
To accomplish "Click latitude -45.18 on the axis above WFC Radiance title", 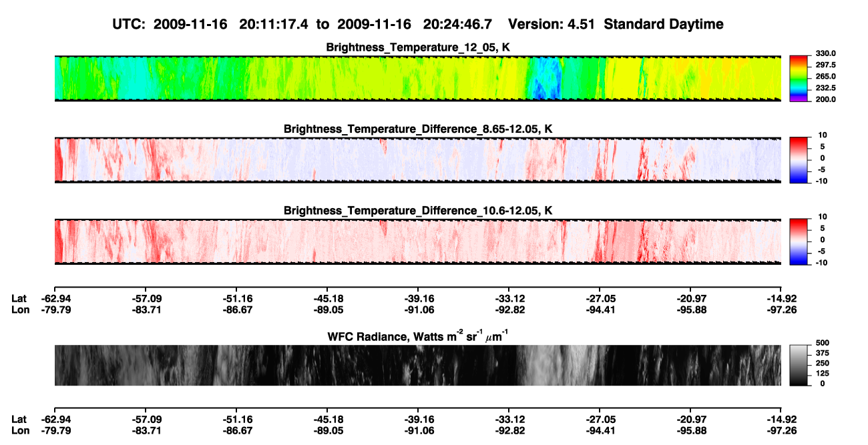I will point(327,298).
